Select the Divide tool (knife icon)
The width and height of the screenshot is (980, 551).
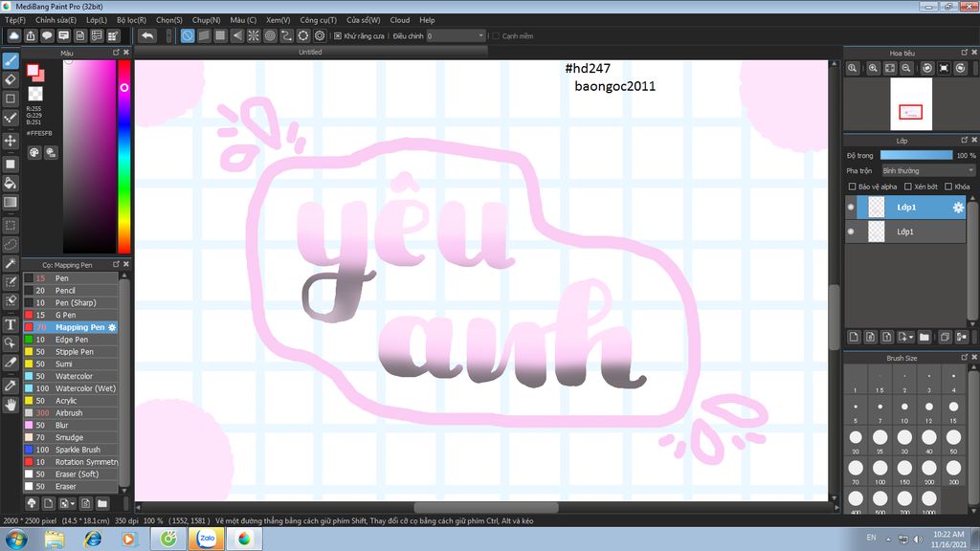pos(11,362)
